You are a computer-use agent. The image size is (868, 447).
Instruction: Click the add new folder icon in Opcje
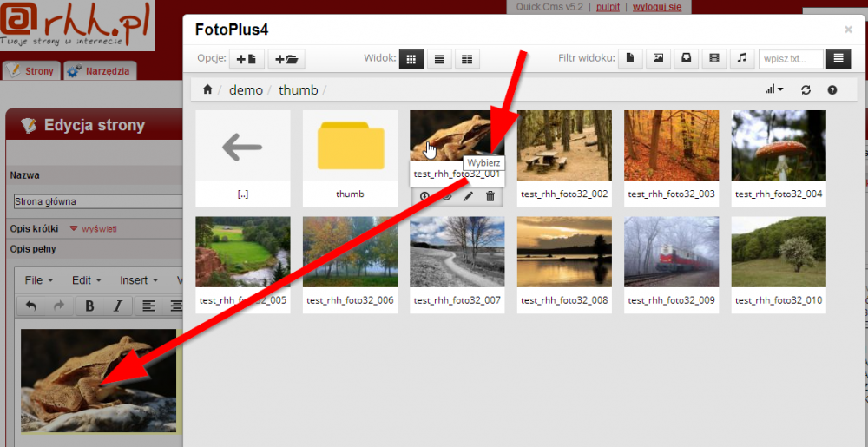(x=286, y=59)
